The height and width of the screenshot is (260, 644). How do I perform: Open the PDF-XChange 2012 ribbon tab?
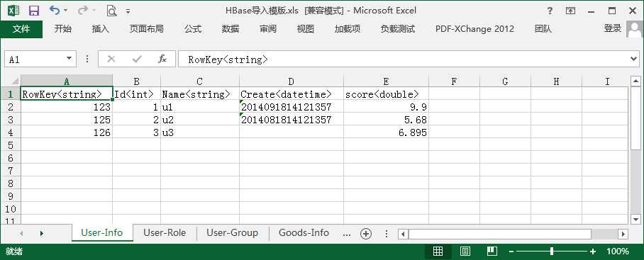coord(474,29)
